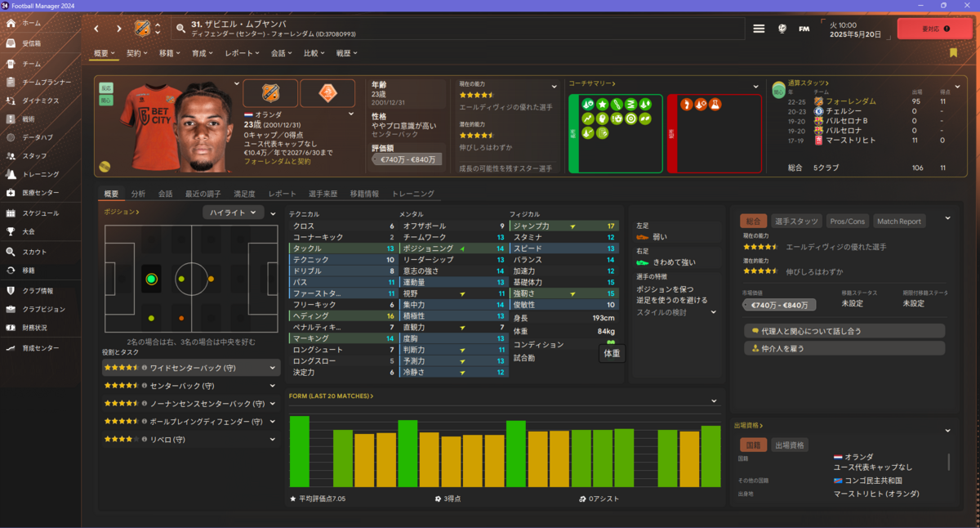This screenshot has height=528, width=980.
Task: Expand ノーナンセンスセンターバック role row
Action: [191, 404]
